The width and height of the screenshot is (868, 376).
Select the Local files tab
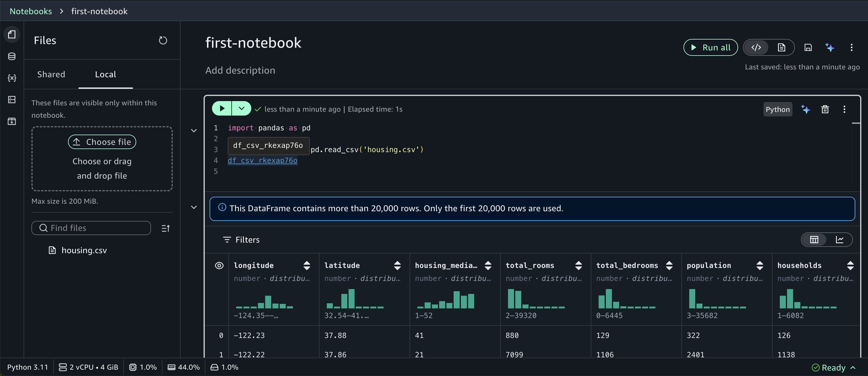pos(105,75)
